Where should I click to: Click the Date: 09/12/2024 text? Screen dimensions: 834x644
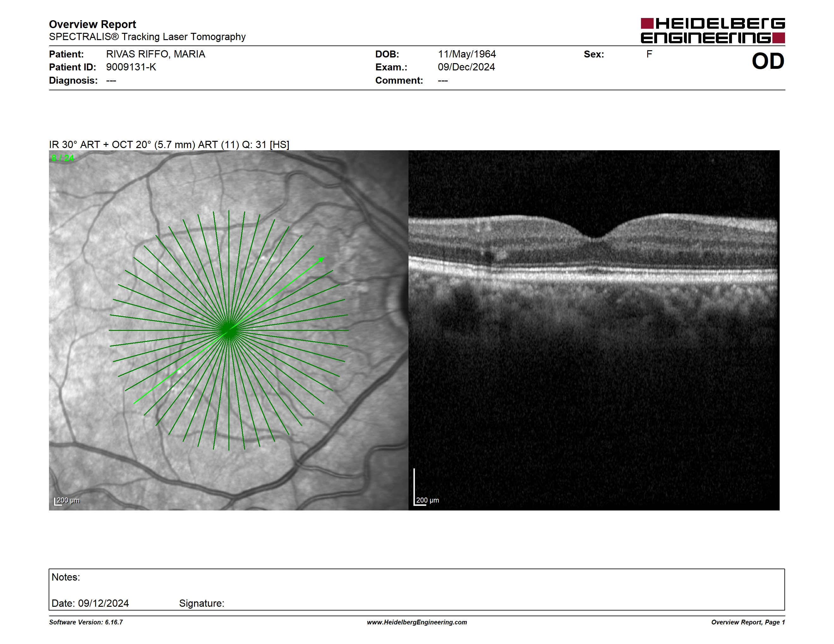click(90, 603)
